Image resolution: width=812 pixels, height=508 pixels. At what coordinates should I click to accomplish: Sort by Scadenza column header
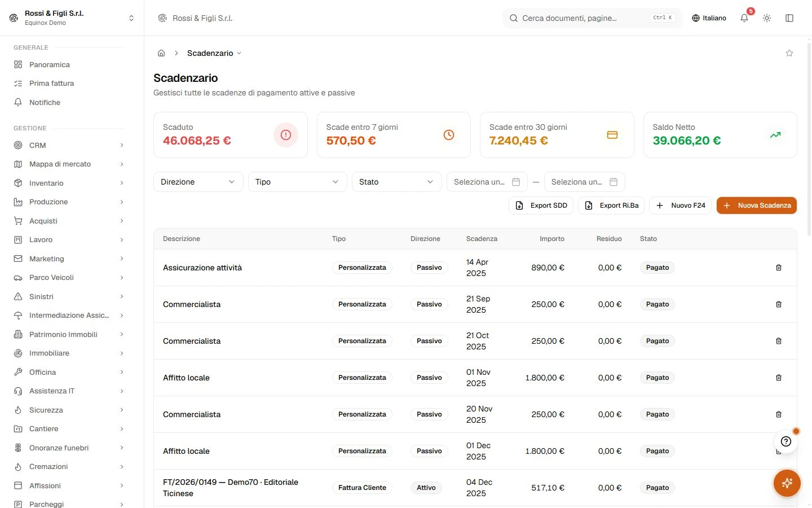tap(482, 239)
